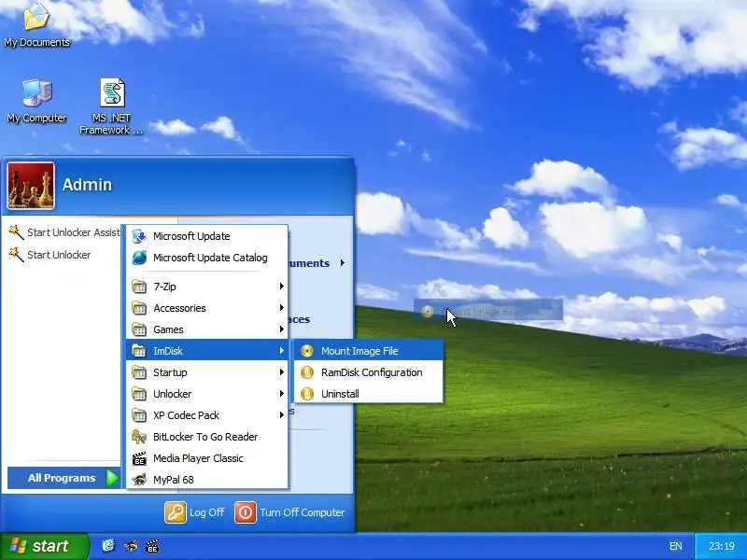Click the Accessories folder icon
This screenshot has width=747, height=560.
point(139,308)
